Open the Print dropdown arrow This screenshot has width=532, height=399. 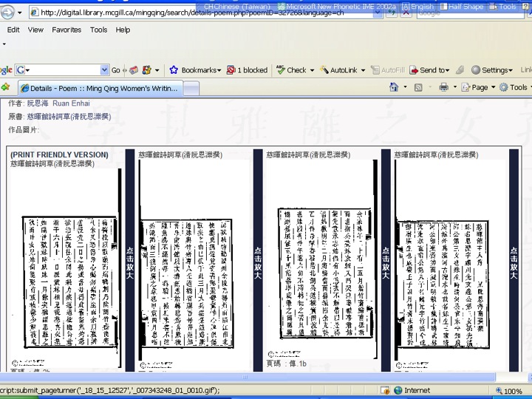point(455,87)
